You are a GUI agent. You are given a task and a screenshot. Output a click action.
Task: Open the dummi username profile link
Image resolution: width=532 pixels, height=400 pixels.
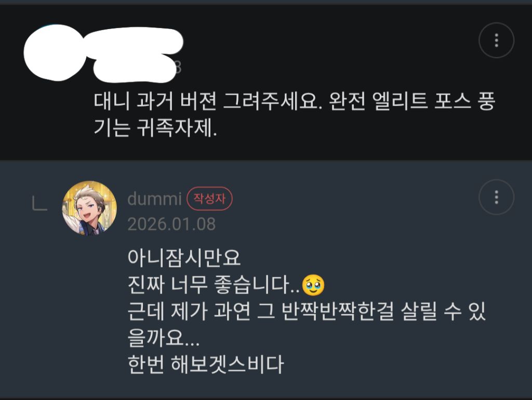(x=155, y=199)
